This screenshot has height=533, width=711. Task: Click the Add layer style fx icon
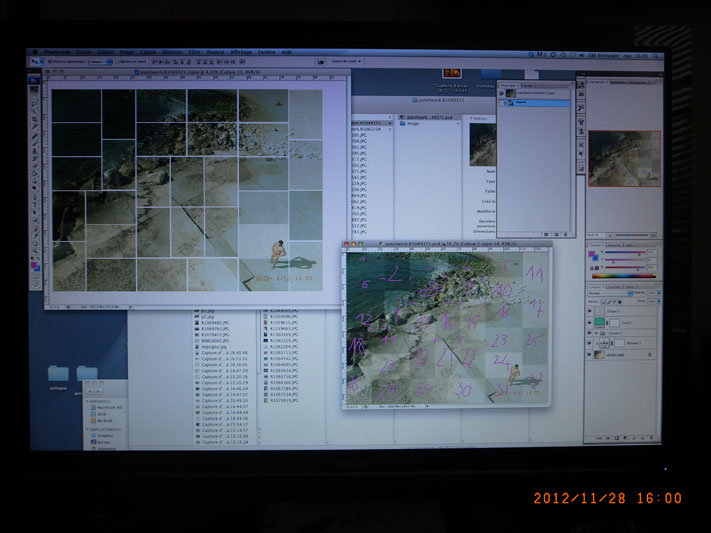click(608, 438)
